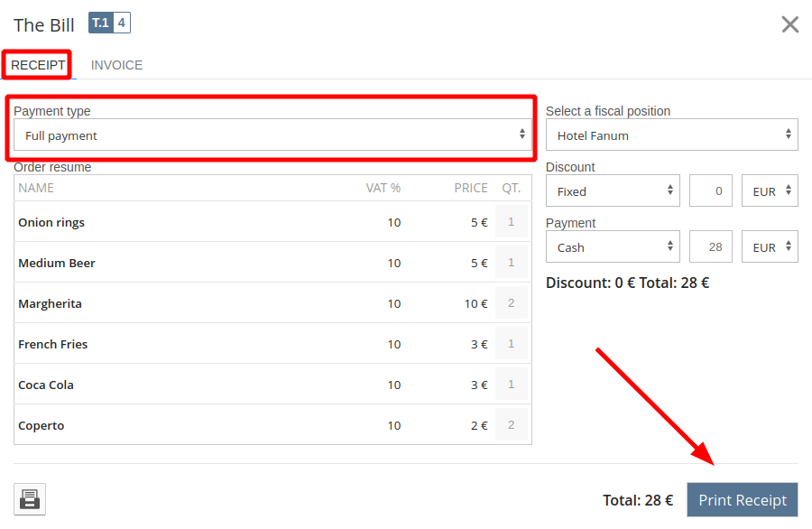
Task: Open the Fixed discount type dropdown
Action: click(613, 191)
